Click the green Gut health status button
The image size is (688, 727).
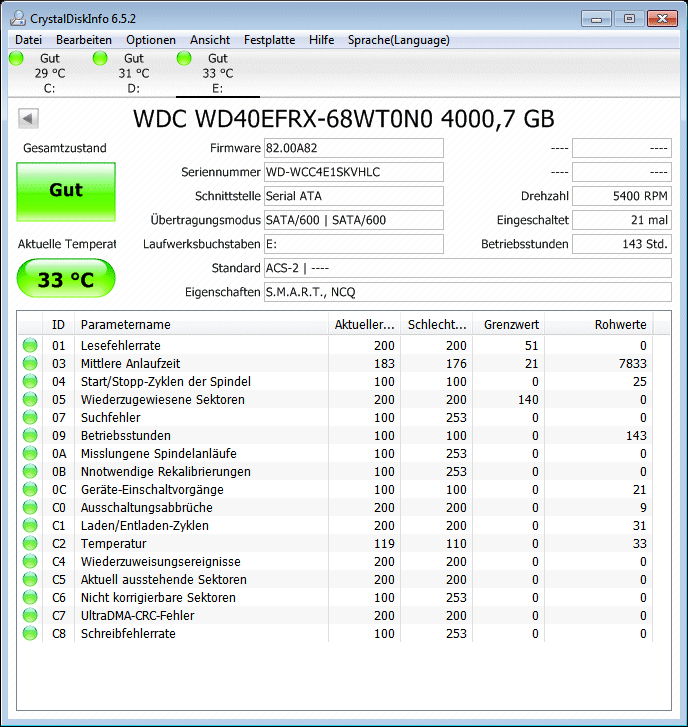[x=66, y=191]
